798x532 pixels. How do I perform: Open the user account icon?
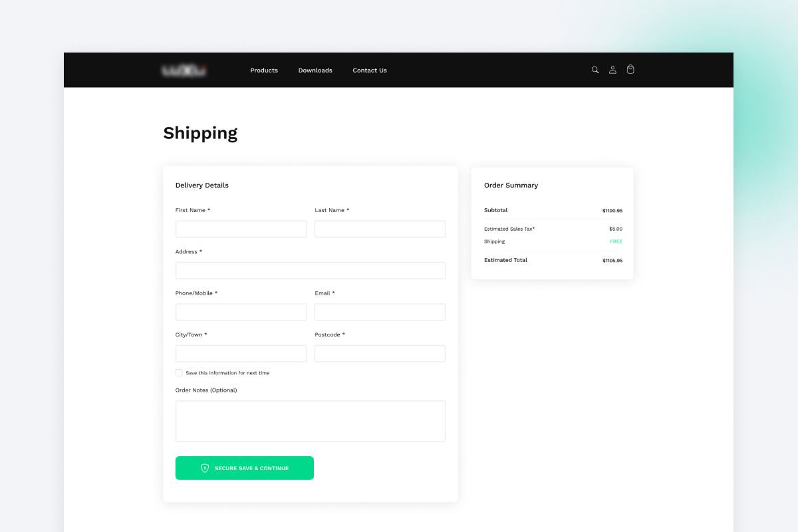pyautogui.click(x=612, y=70)
